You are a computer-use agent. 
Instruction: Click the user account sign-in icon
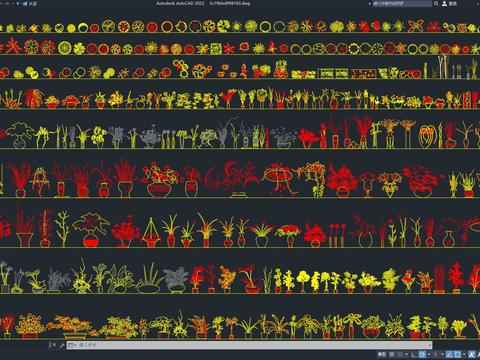444,3
